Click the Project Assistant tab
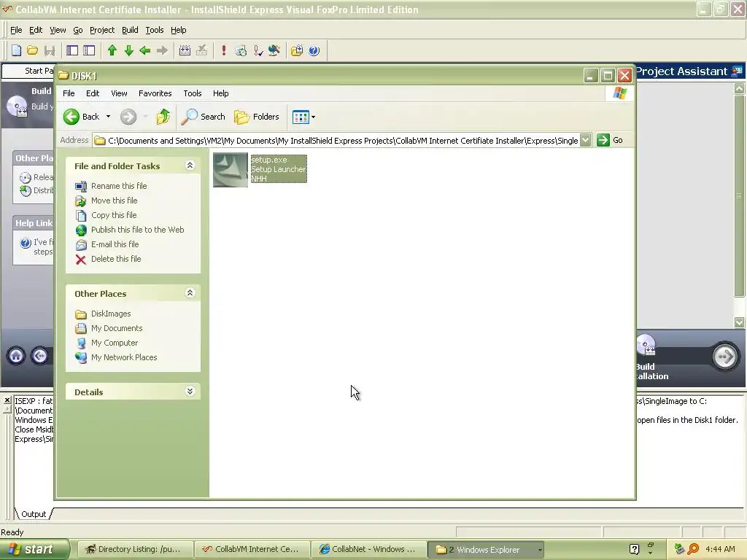Image resolution: width=747 pixels, height=560 pixels. [690, 71]
